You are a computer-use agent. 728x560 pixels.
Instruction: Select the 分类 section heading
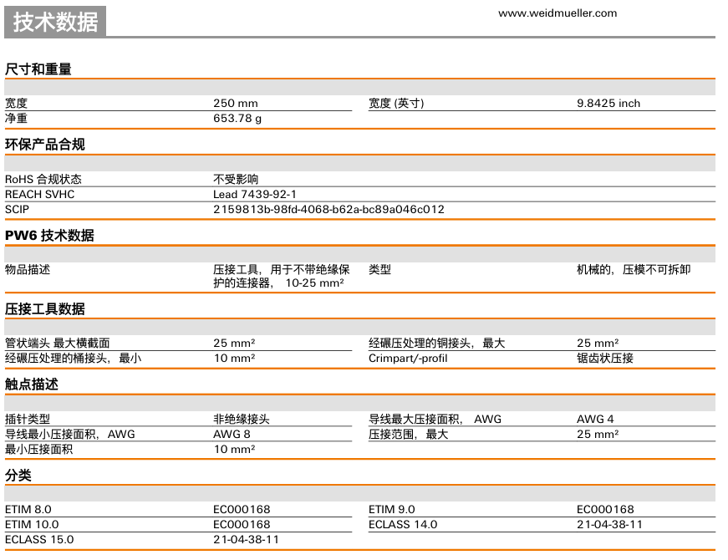[18, 476]
